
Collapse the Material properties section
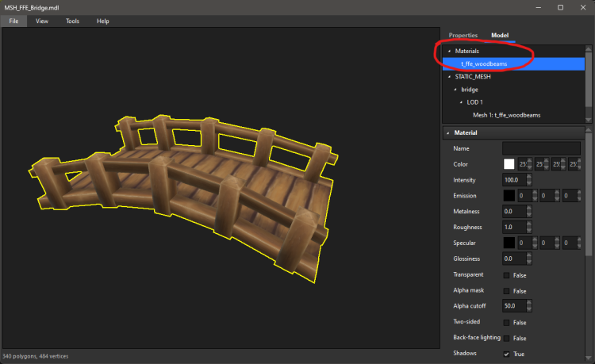[448, 132]
